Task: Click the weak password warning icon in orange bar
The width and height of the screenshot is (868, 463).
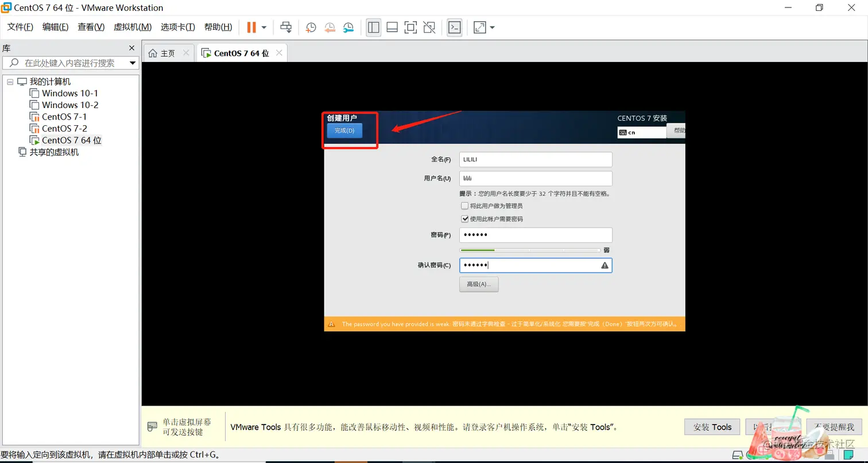Action: 331,324
